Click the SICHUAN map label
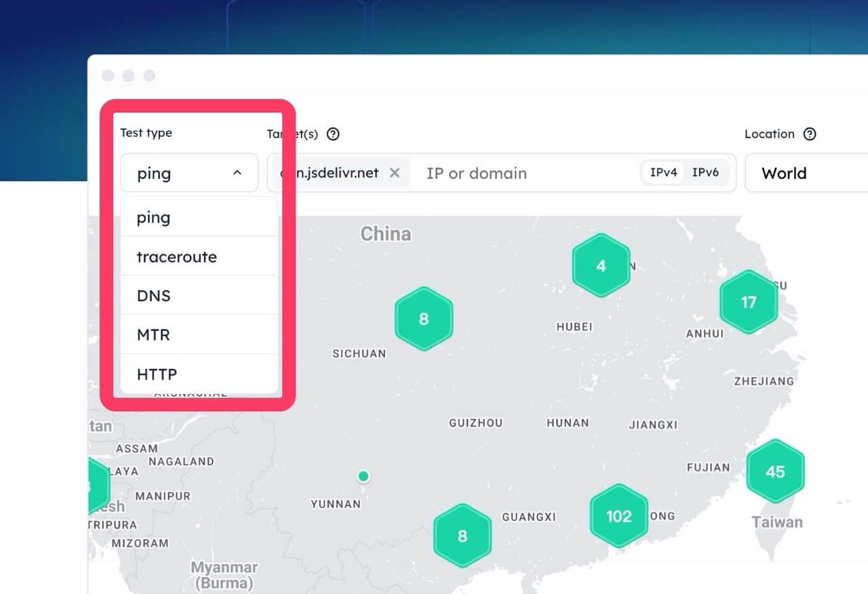Screen dimensions: 868x594 [359, 353]
